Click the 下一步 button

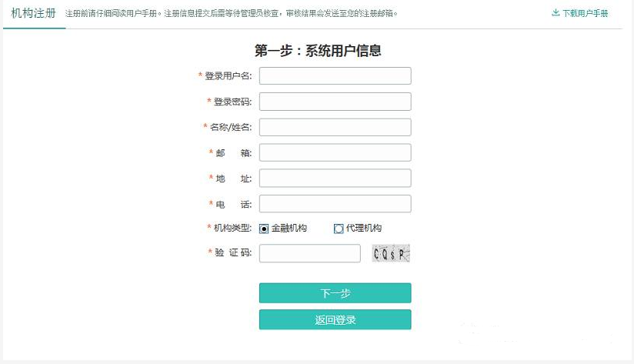pyautogui.click(x=335, y=293)
